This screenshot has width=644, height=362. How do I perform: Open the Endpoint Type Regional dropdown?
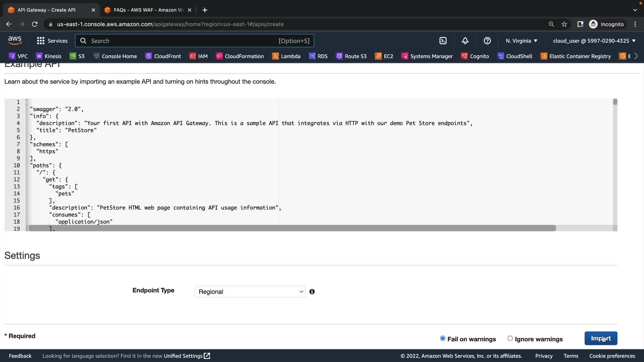click(250, 292)
